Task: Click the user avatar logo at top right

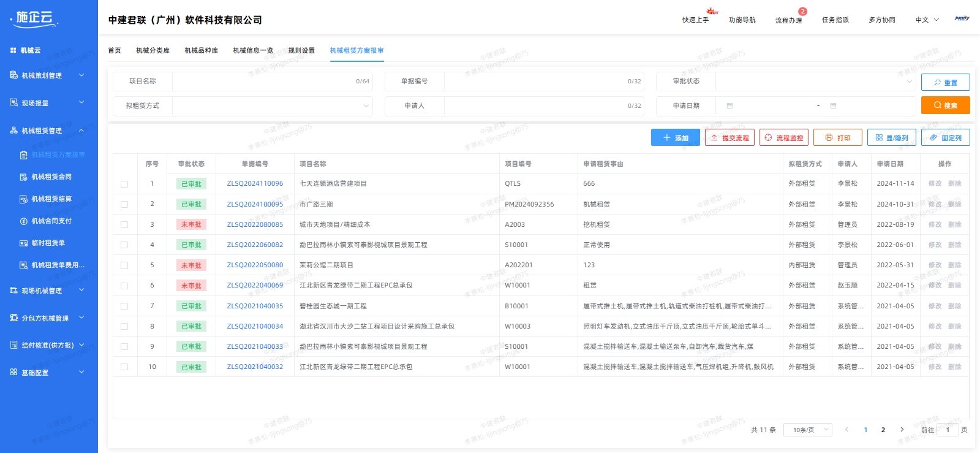Action: coord(962,19)
